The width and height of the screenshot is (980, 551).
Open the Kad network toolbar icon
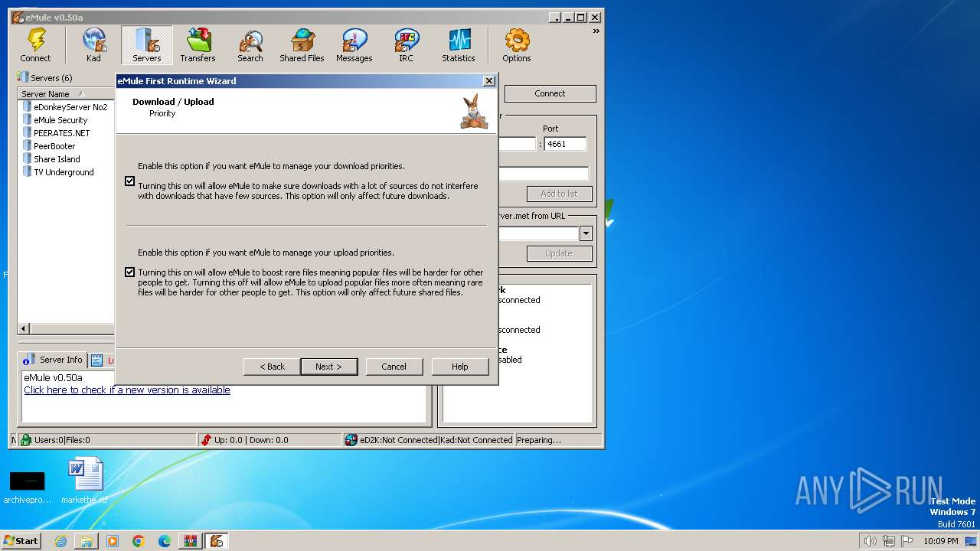click(93, 45)
